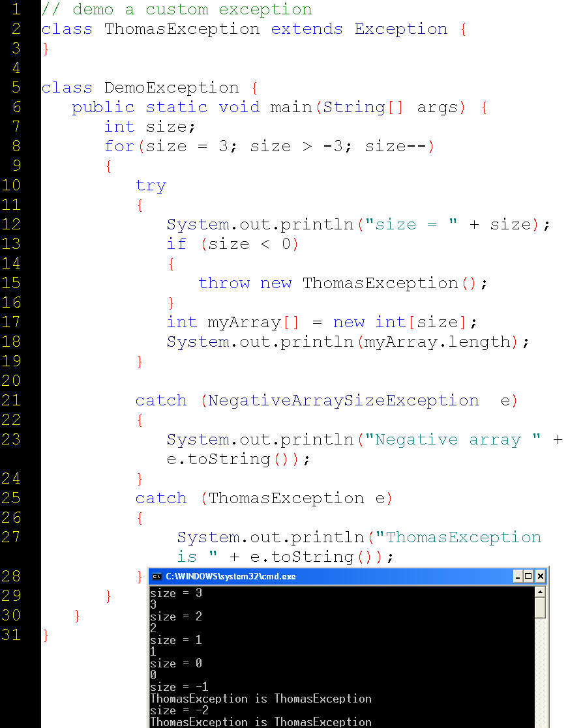Click the console output 'size = 0'
This screenshot has height=728, width=568.
coord(176,663)
